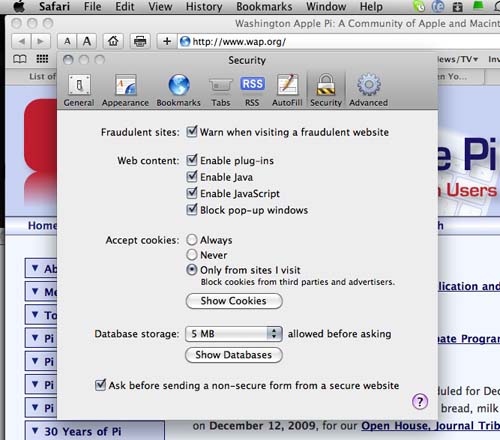This screenshot has width=500, height=440.
Task: Select the Never accept cookies option
Action: click(192, 255)
